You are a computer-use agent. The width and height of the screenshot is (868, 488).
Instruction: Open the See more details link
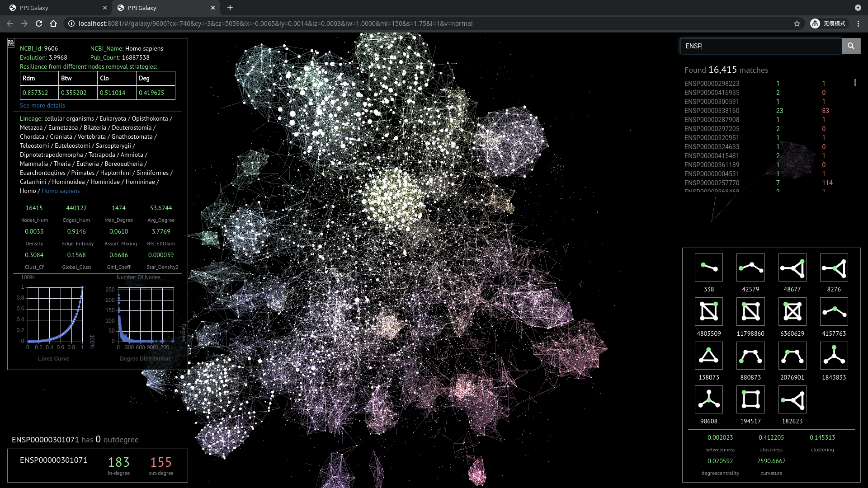click(x=42, y=105)
